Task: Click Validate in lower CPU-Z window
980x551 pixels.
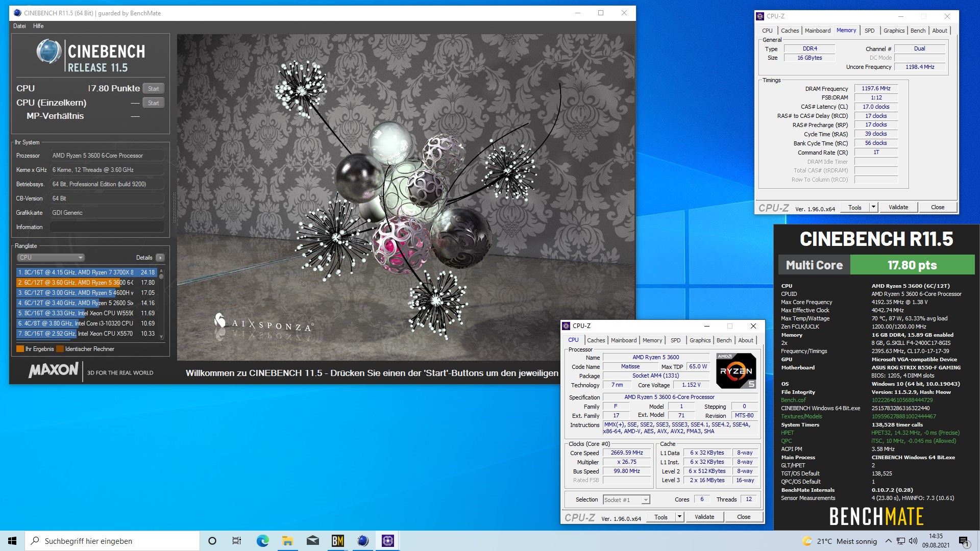Action: 704,517
